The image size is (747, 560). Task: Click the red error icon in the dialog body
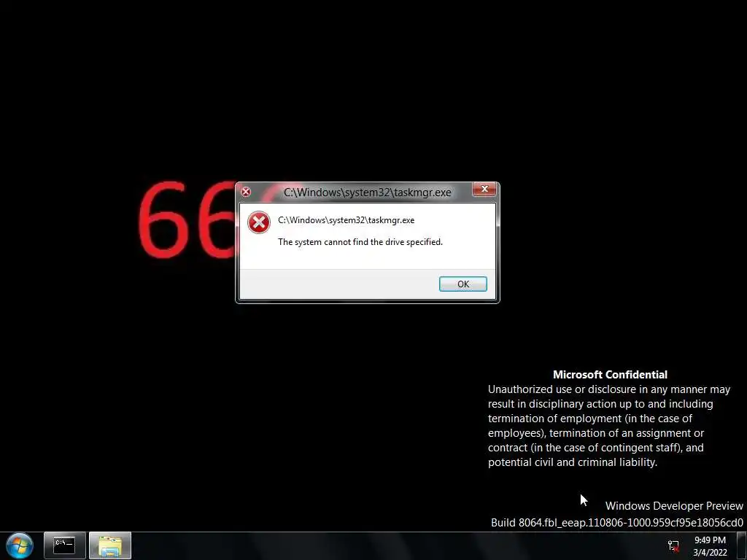point(259,222)
